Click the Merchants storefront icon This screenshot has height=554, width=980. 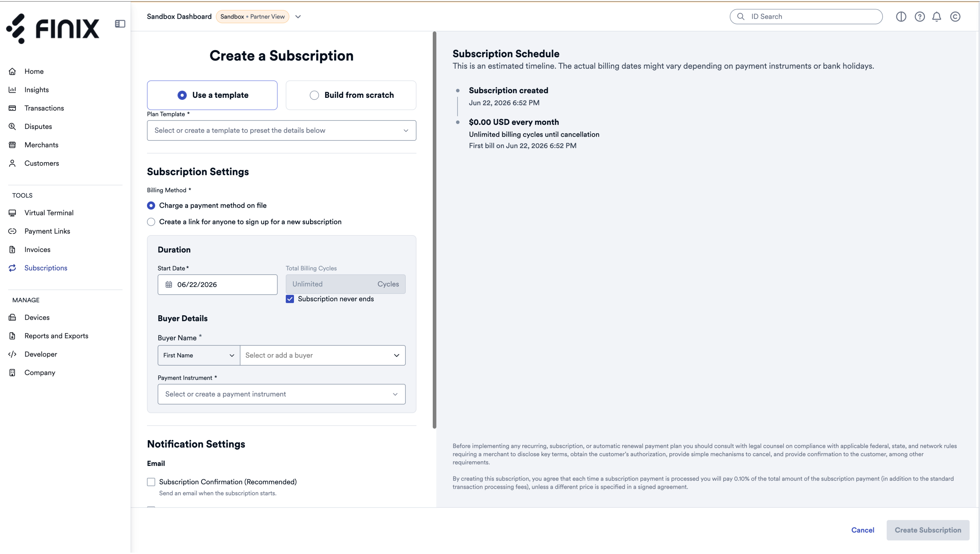pyautogui.click(x=12, y=145)
